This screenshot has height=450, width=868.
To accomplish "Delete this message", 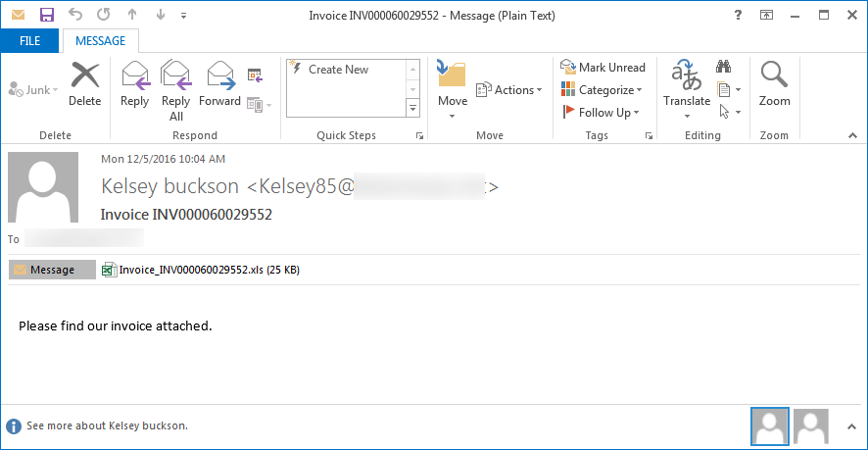I will 84,84.
